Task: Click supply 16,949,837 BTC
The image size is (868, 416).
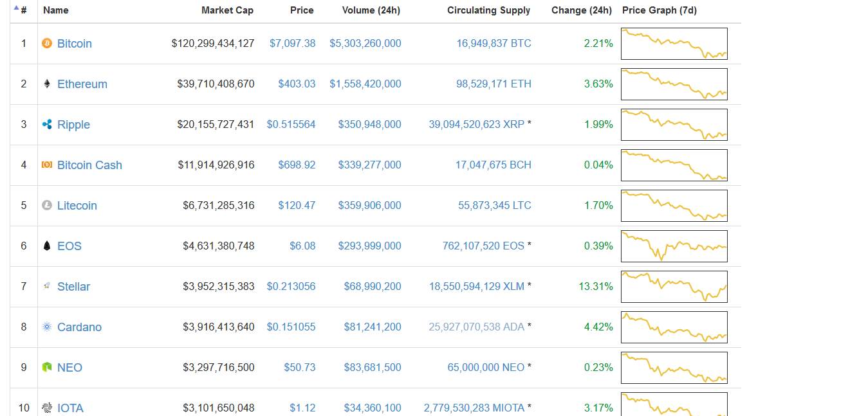Action: (494, 43)
